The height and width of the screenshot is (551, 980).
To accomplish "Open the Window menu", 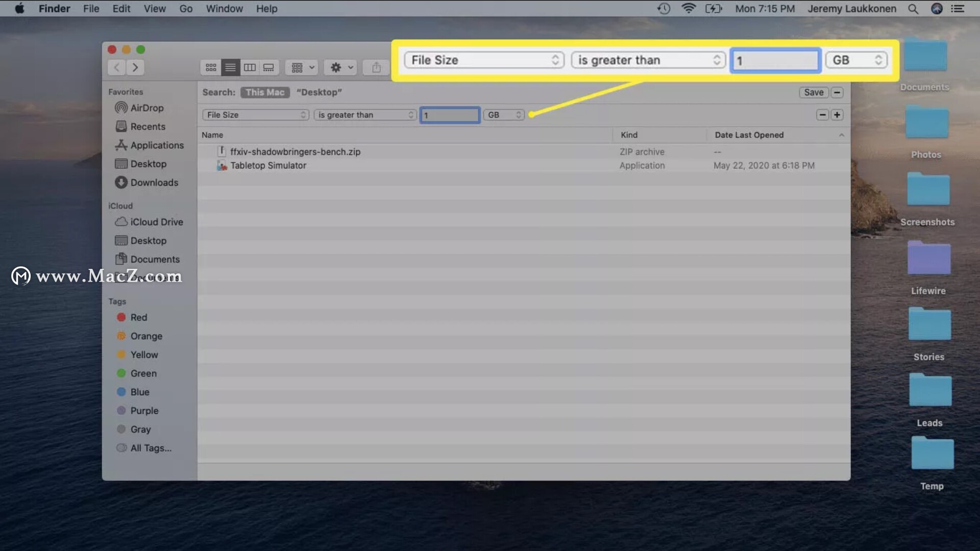I will (x=224, y=9).
